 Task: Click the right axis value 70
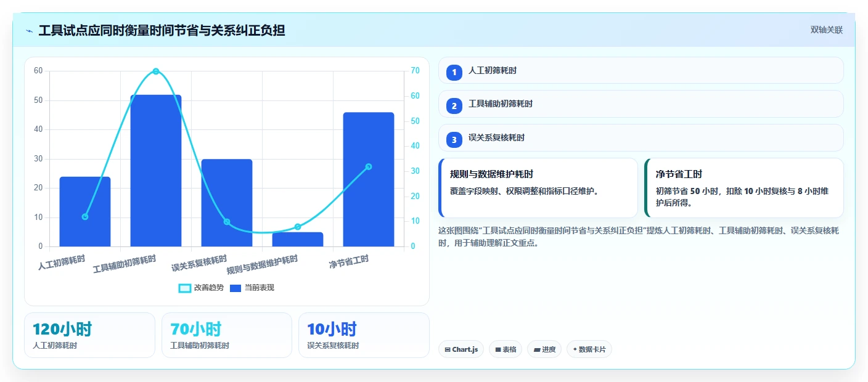click(415, 71)
